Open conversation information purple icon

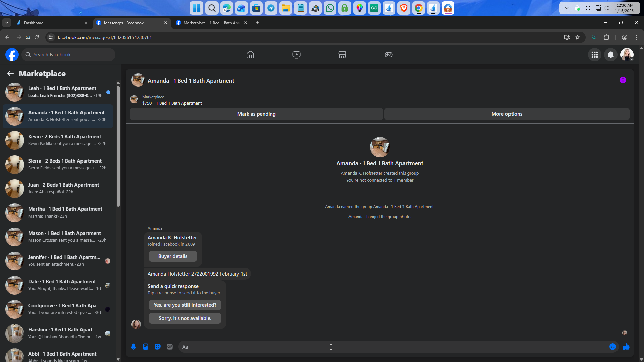click(623, 80)
